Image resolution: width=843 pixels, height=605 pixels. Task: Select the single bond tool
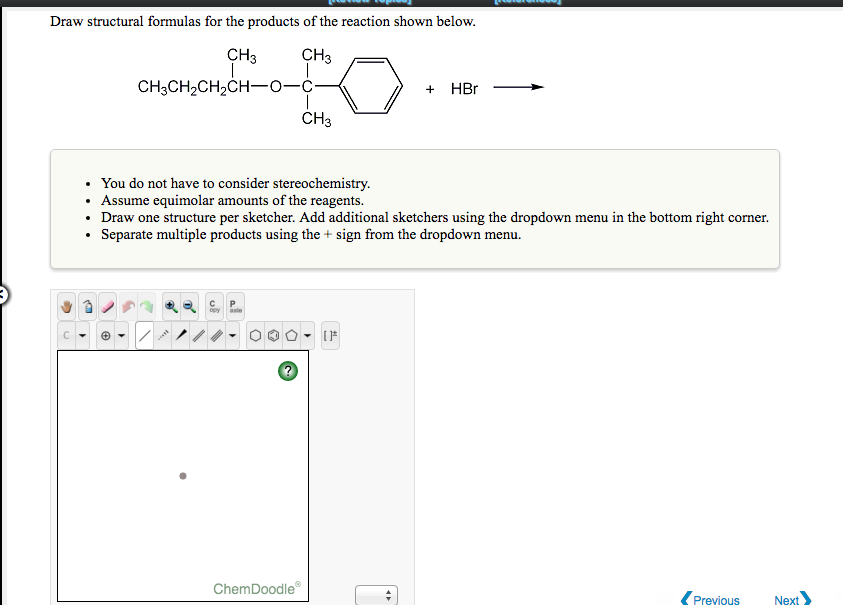point(147,334)
